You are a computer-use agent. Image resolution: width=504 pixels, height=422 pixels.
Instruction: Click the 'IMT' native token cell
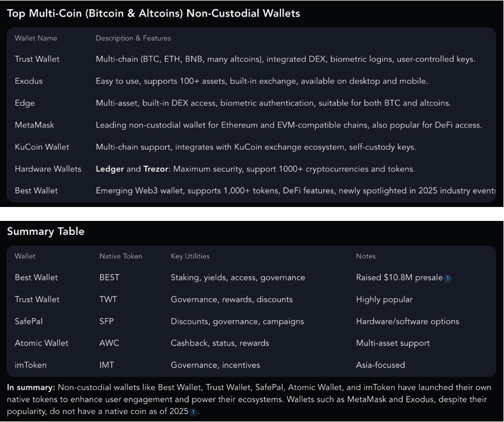pos(107,365)
